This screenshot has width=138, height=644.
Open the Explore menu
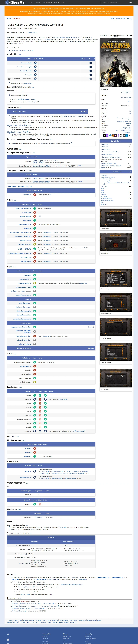tap(30, 2)
